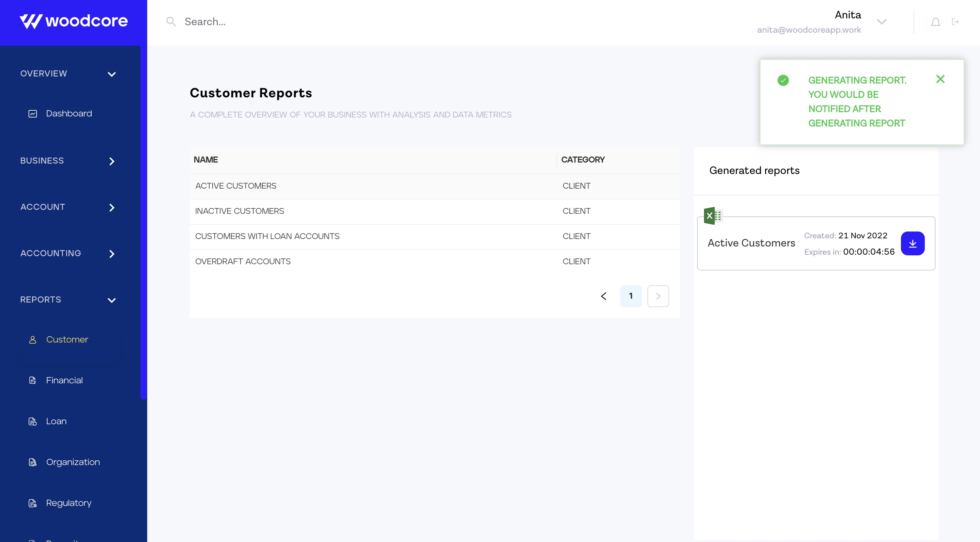Go to next page of reports

pyautogui.click(x=658, y=296)
